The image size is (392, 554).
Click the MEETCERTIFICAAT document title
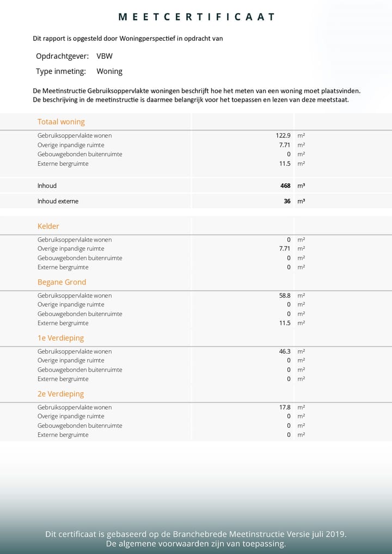point(196,17)
